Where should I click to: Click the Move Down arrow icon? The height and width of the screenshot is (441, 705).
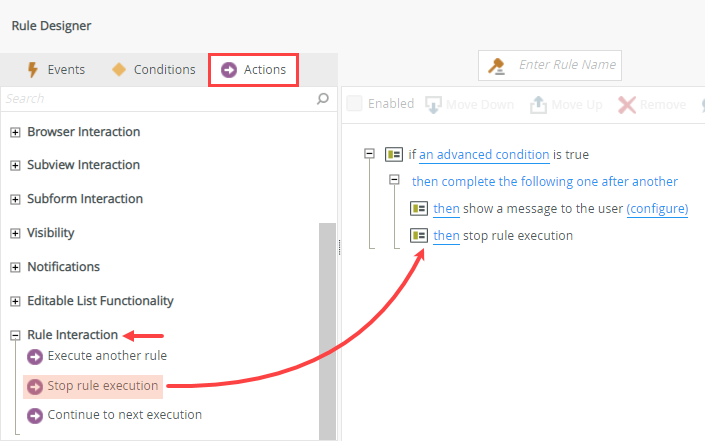click(x=434, y=104)
